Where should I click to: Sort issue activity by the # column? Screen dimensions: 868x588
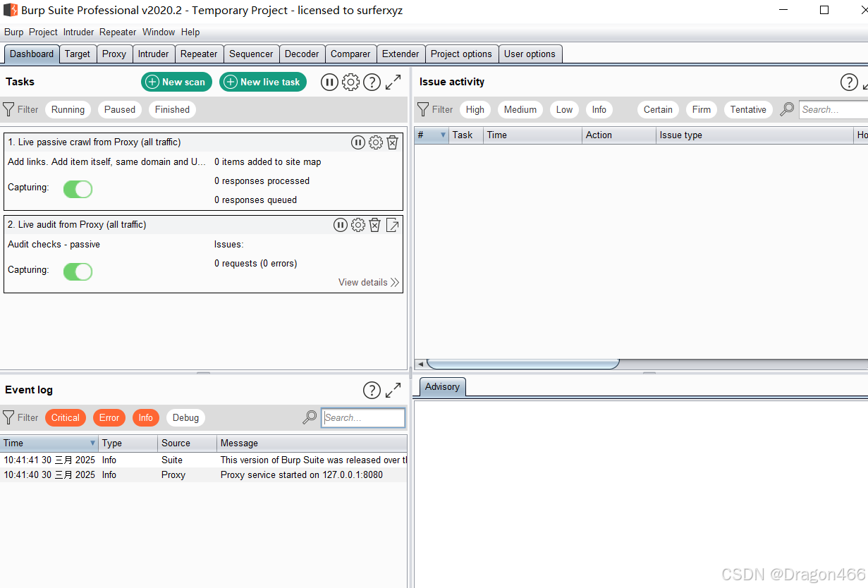[432, 135]
